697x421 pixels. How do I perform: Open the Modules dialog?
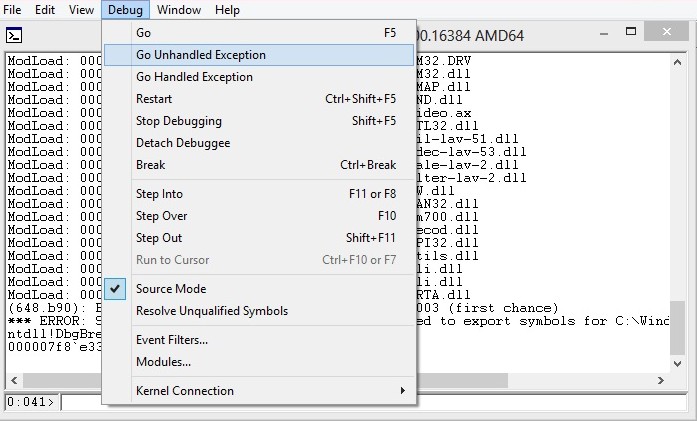point(163,362)
